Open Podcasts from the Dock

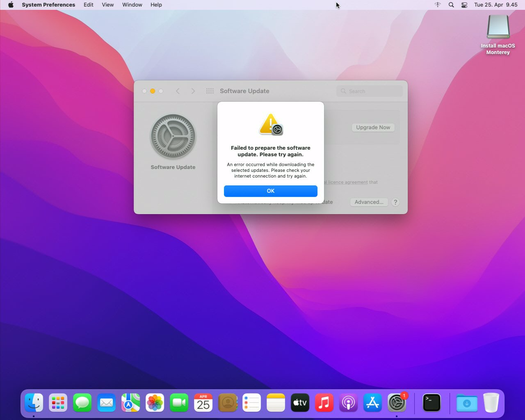[x=348, y=403]
